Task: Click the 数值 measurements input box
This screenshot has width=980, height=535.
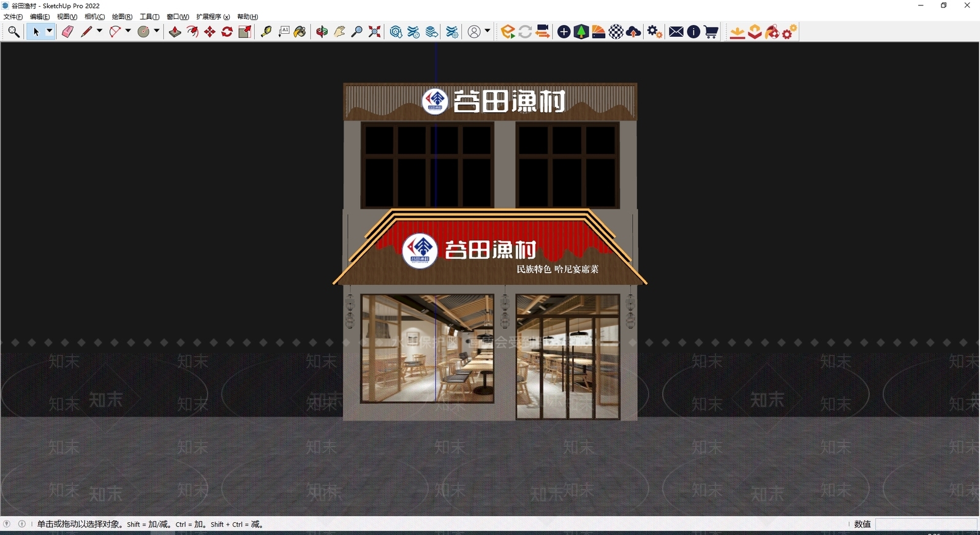Action: (926, 524)
